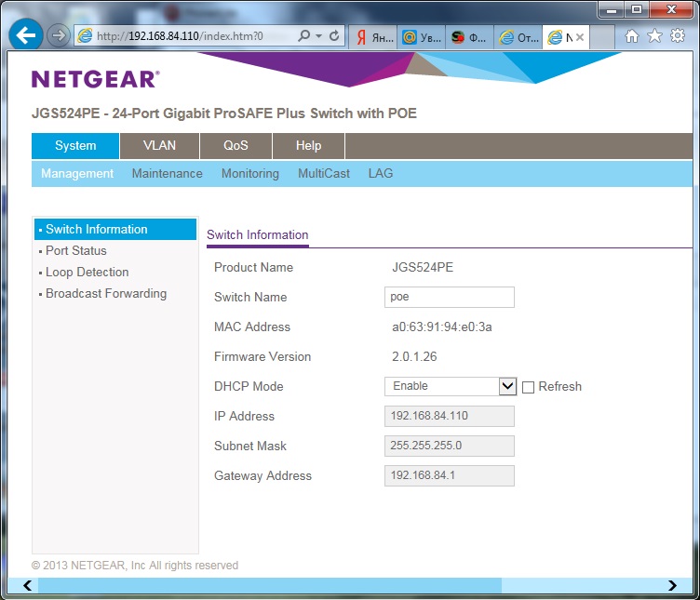Open the Monitoring submenu
This screenshot has width=700, height=600.
(x=250, y=174)
